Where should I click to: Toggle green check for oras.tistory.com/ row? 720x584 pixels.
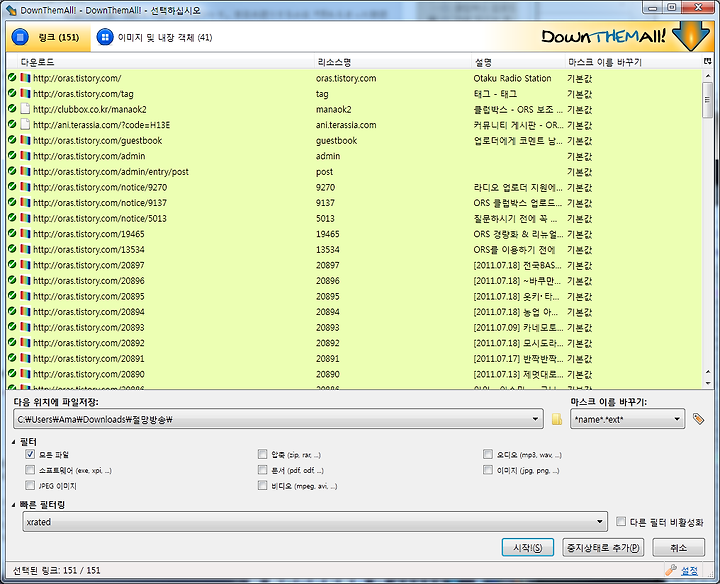pos(12,78)
